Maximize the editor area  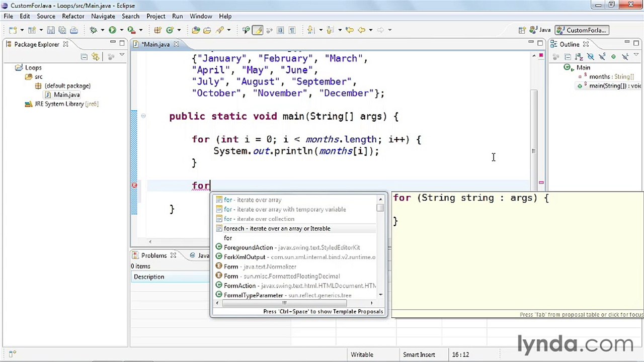540,43
